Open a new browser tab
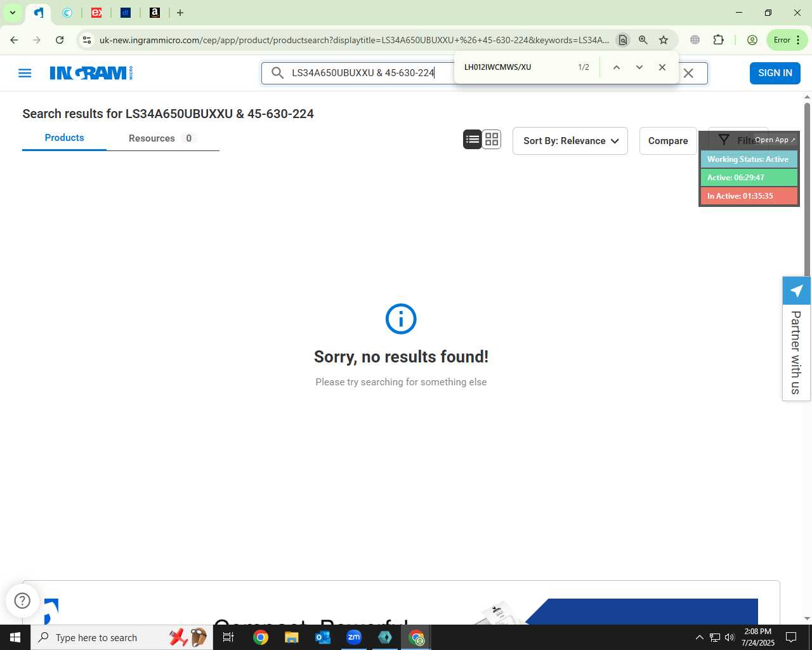 (x=180, y=13)
